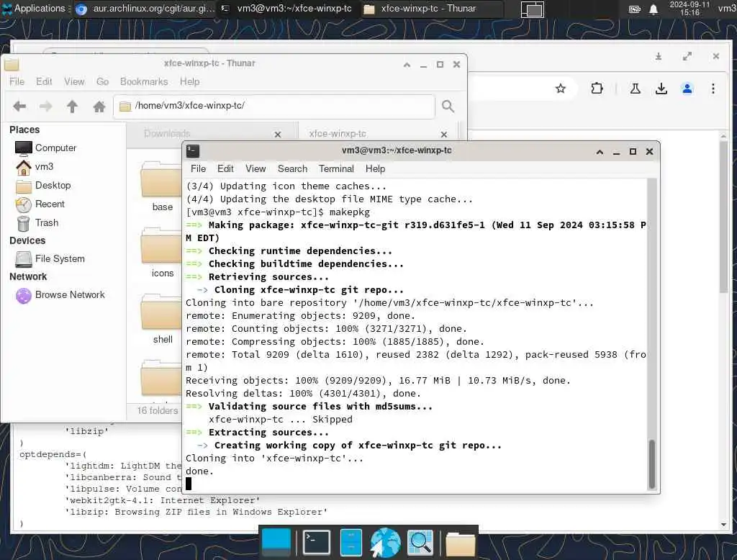737x560 pixels.
Task: Click workspace switcher in top panel
Action: [x=533, y=9]
